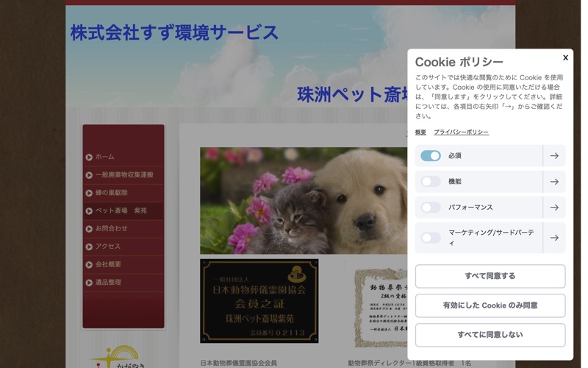This screenshot has height=368, width=588.
Task: Click play-arrow icon beside 蜂の巣駆除
Action: pyautogui.click(x=89, y=193)
